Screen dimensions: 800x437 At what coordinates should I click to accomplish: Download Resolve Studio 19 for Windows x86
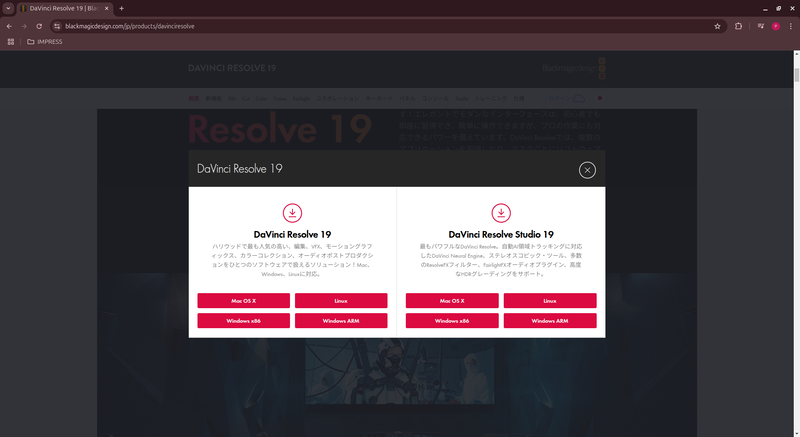point(452,321)
